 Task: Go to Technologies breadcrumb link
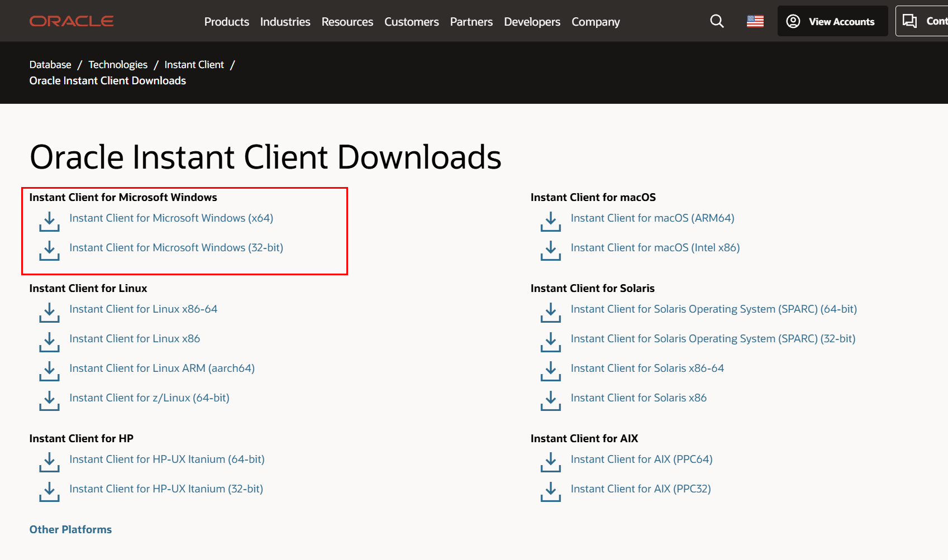point(118,65)
